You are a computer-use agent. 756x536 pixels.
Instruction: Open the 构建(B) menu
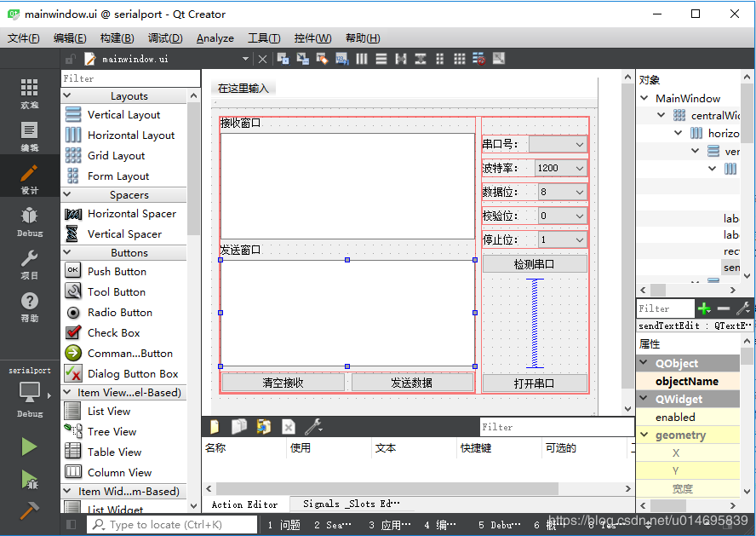coord(117,37)
